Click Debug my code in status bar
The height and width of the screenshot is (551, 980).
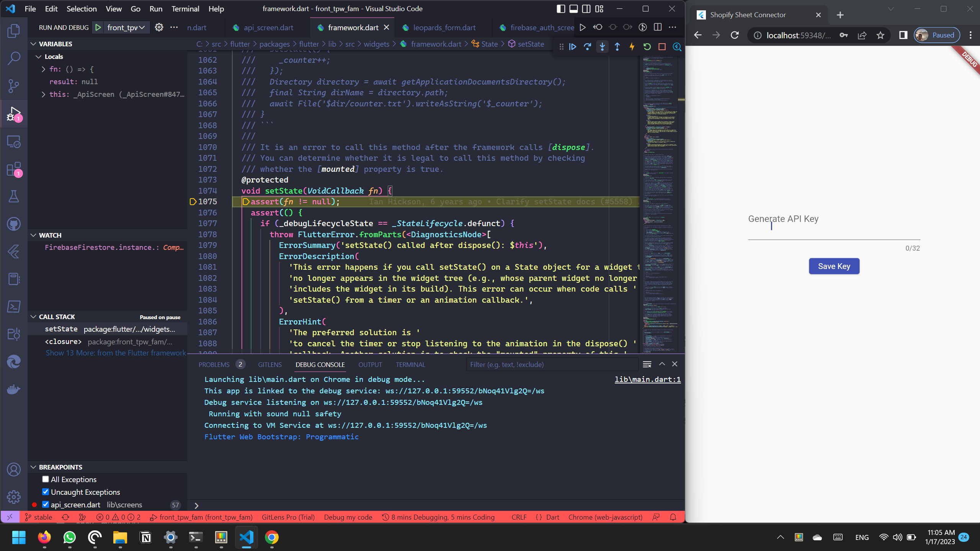(348, 517)
